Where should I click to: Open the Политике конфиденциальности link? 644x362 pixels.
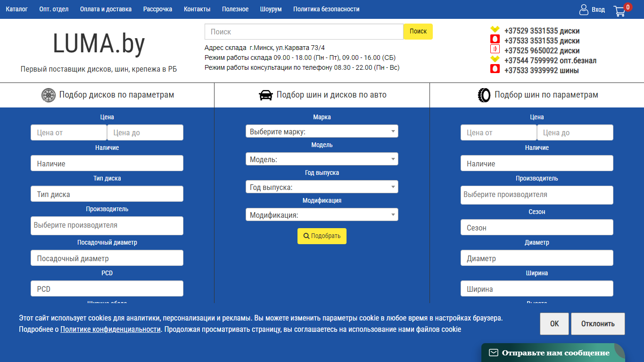(110, 329)
